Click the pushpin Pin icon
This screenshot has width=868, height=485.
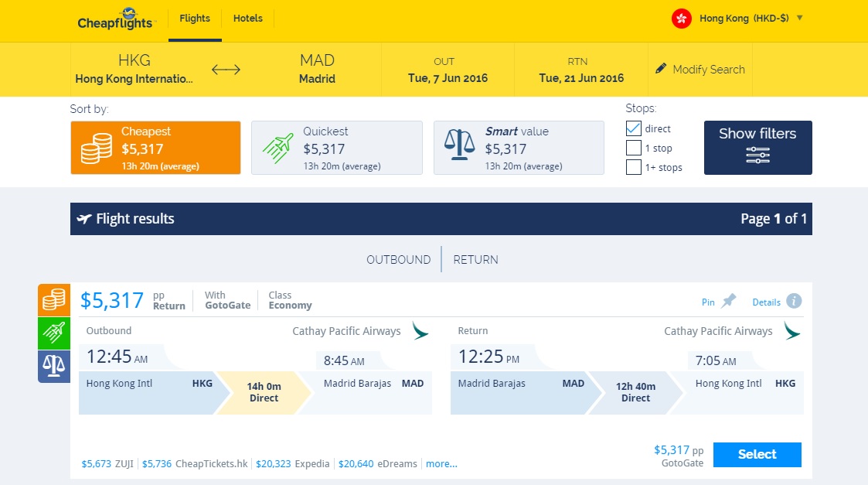coord(729,302)
